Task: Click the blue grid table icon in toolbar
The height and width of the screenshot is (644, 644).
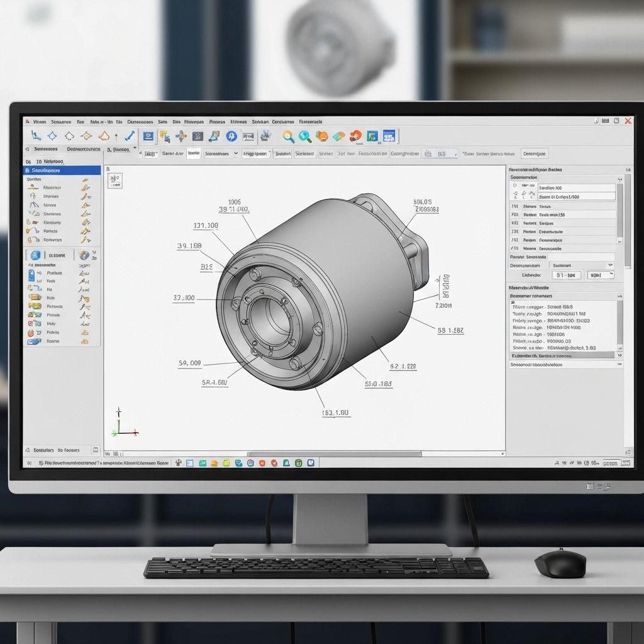Action: (388, 136)
